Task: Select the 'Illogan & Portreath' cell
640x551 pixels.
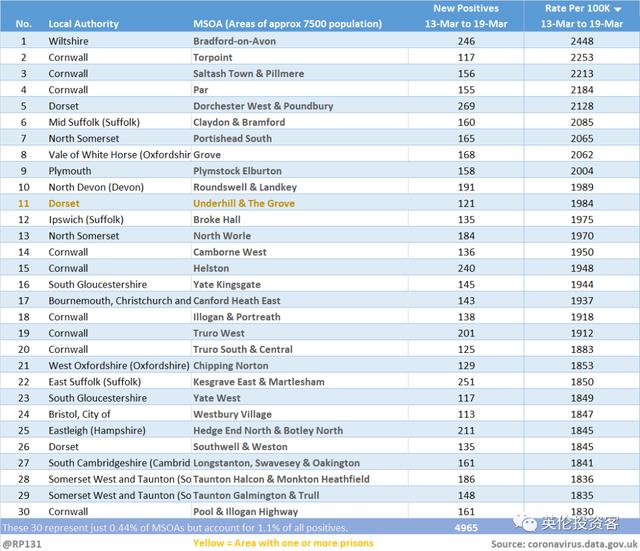Action: [x=237, y=317]
